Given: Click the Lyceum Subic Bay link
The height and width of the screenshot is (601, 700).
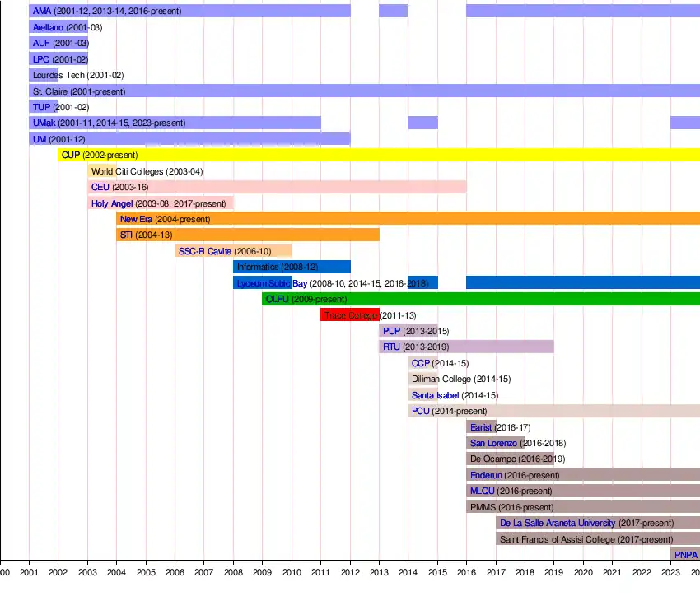Looking at the screenshot, I should point(272,283).
